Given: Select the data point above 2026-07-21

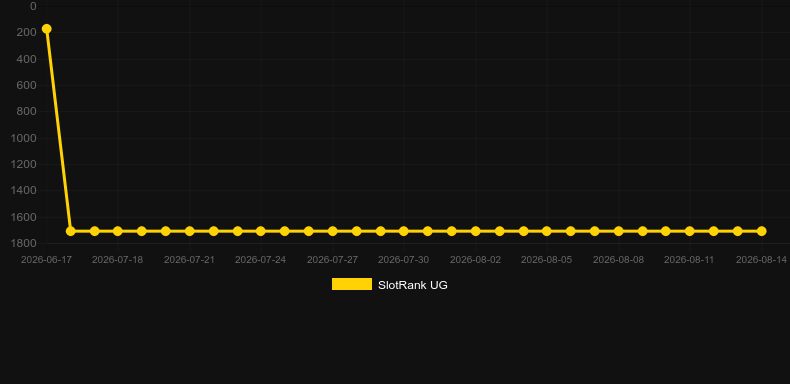Looking at the screenshot, I should pos(189,231).
